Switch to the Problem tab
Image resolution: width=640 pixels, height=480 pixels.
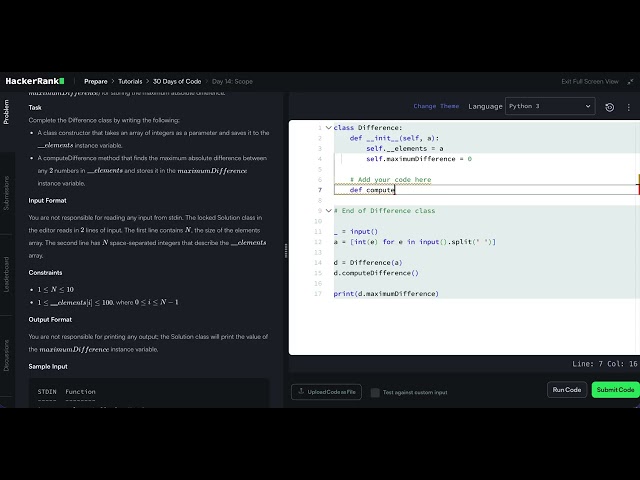pos(6,112)
